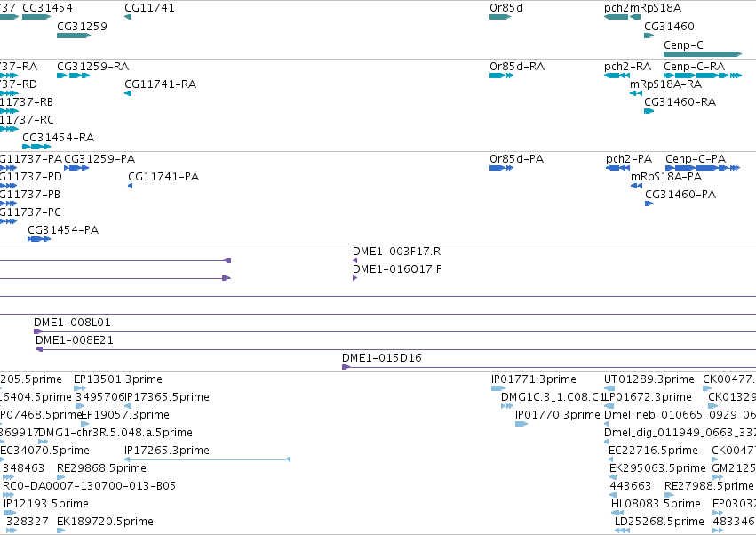Click the EK189720.5prime EST arrow
The width and height of the screenshot is (756, 535).
pos(60,531)
